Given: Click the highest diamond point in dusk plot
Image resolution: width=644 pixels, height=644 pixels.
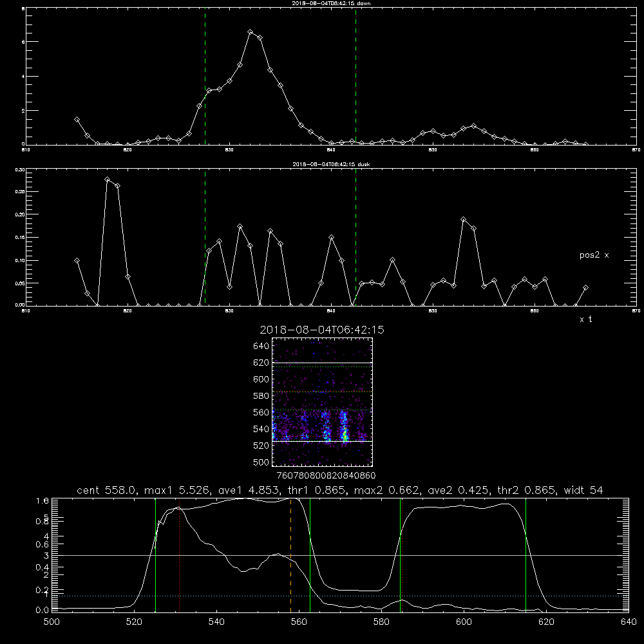Looking at the screenshot, I should coord(107,180).
